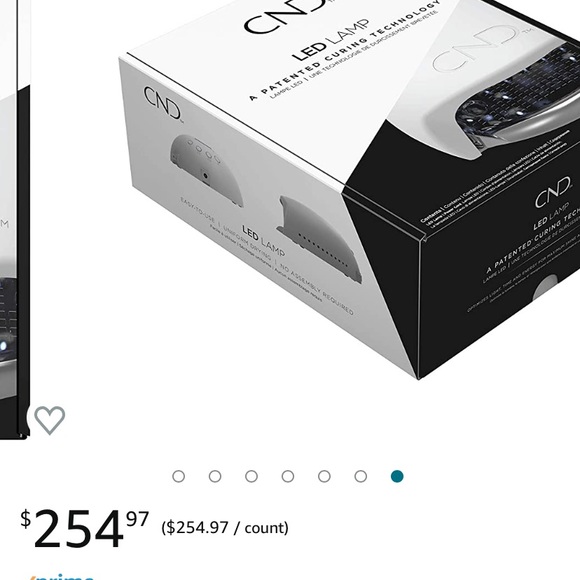Image resolution: width=580 pixels, height=580 pixels.
Task: Click the superscript 97 cents in price
Action: click(x=137, y=519)
